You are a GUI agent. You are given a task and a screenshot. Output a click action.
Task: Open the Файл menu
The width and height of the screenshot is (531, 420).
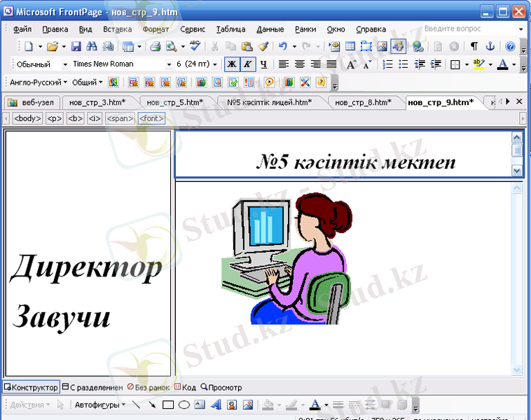click(22, 29)
